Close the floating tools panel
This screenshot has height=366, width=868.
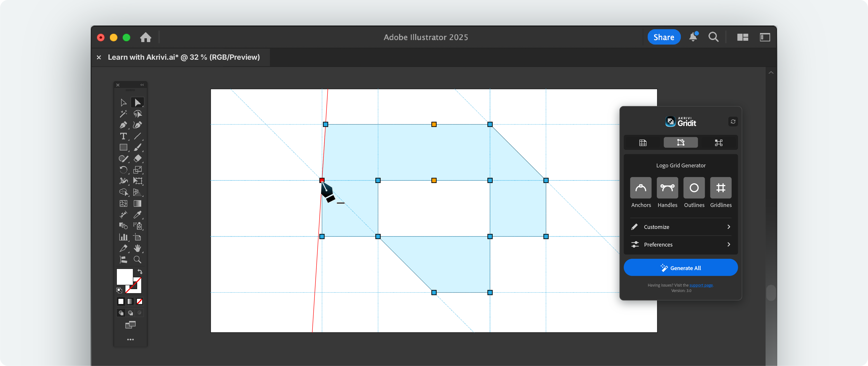point(118,85)
